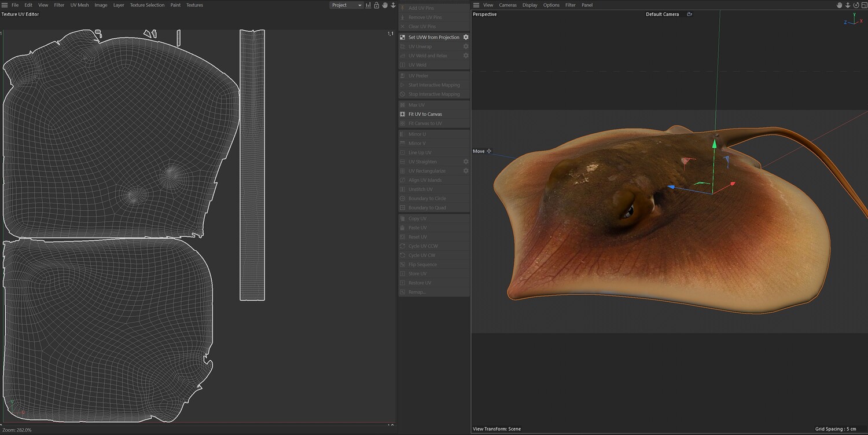Open the Cameras menu in viewport
868x435 pixels.
pos(507,5)
